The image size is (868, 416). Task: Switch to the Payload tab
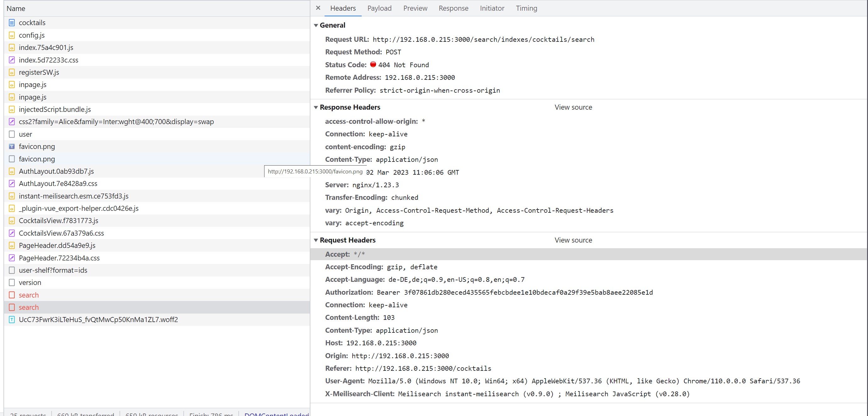379,8
